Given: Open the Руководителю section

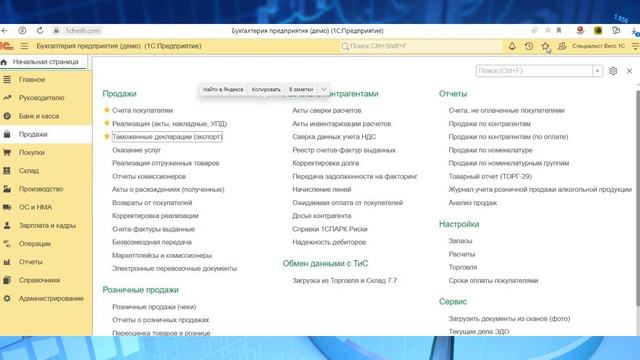Looking at the screenshot, I should coord(42,98).
